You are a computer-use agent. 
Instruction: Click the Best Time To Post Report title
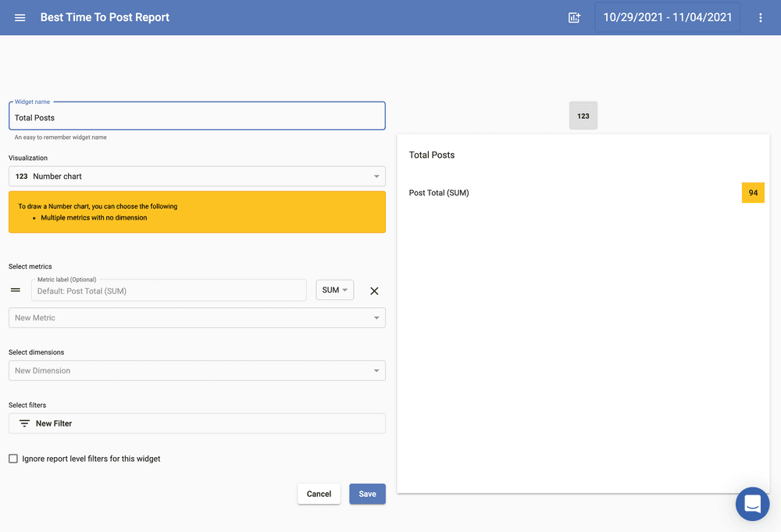pyautogui.click(x=105, y=17)
